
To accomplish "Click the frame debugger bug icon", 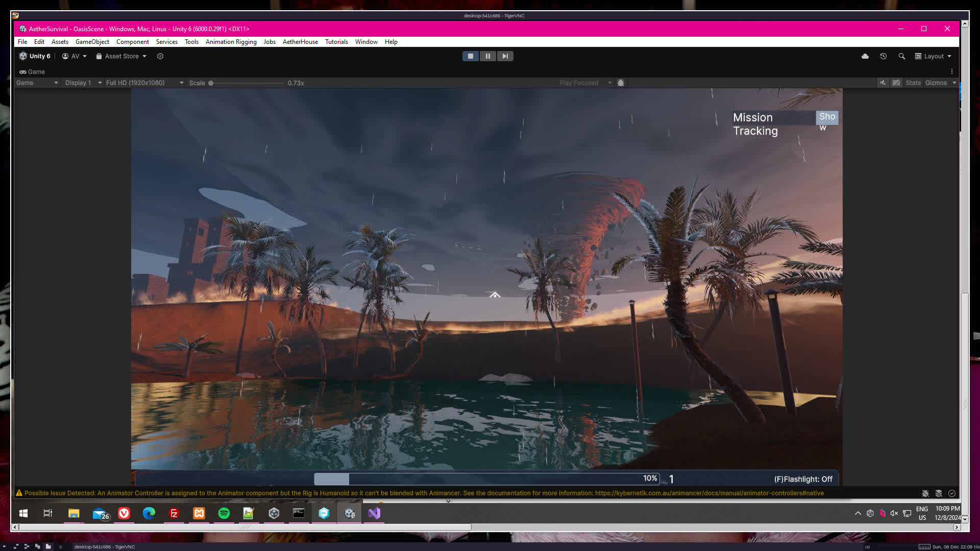I will (x=621, y=83).
